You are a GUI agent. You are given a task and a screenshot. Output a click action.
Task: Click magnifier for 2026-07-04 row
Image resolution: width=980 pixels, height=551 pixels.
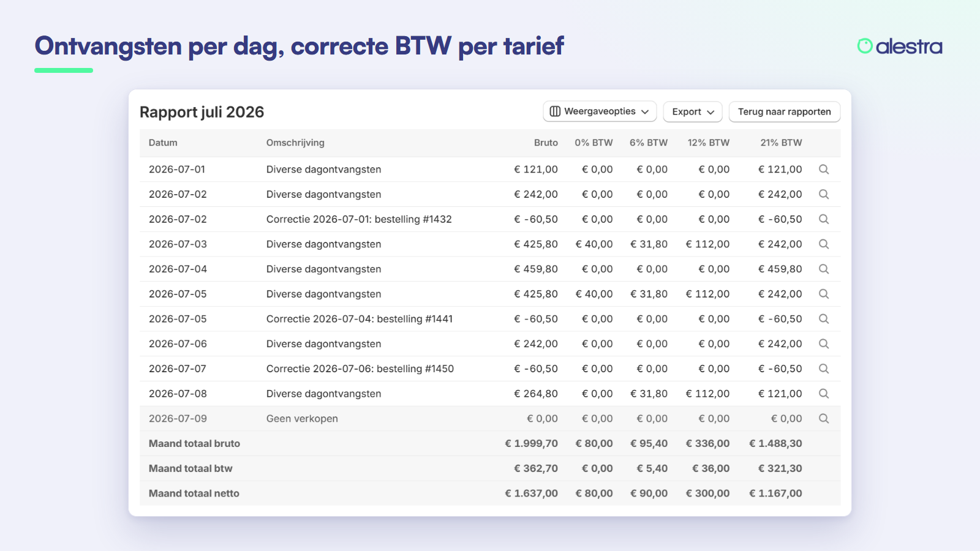(824, 269)
